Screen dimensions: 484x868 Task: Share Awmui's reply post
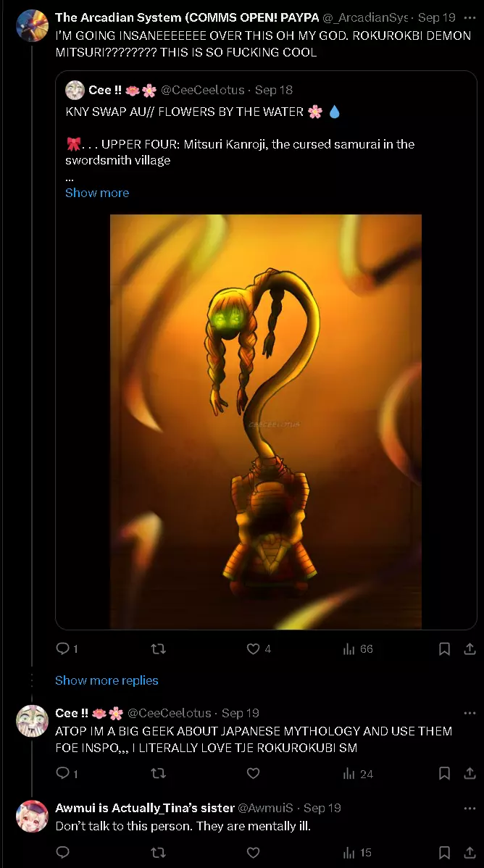[470, 852]
